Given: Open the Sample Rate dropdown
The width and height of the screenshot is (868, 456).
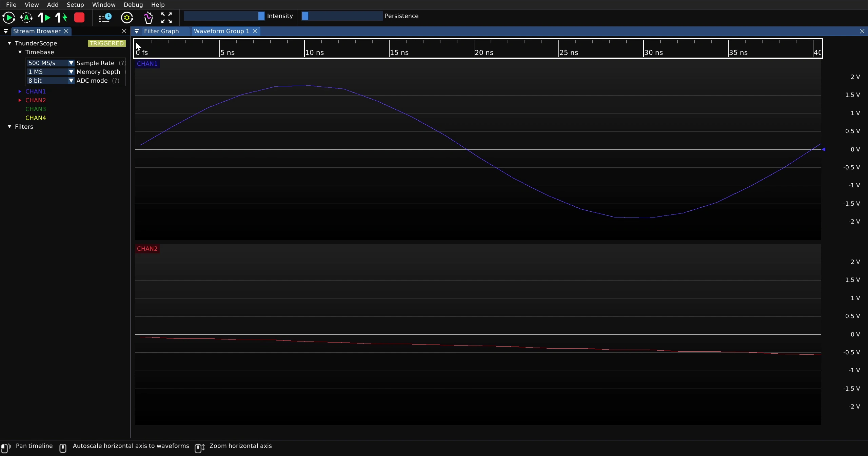Looking at the screenshot, I should coord(50,63).
